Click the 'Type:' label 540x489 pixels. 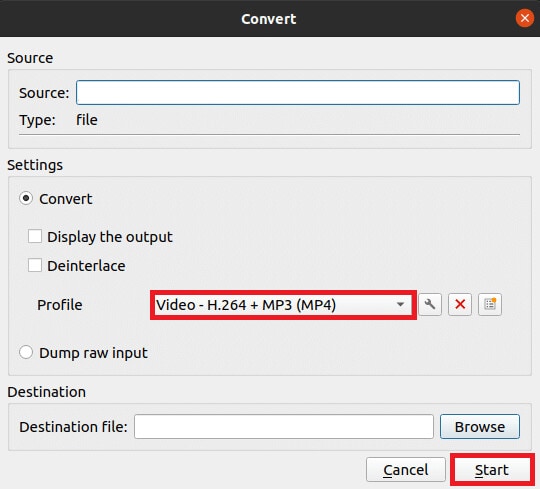click(38, 120)
